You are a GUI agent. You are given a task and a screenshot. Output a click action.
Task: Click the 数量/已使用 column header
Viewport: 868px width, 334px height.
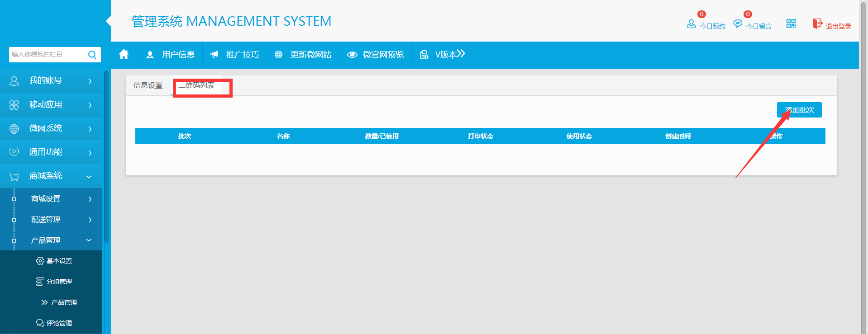coord(382,136)
